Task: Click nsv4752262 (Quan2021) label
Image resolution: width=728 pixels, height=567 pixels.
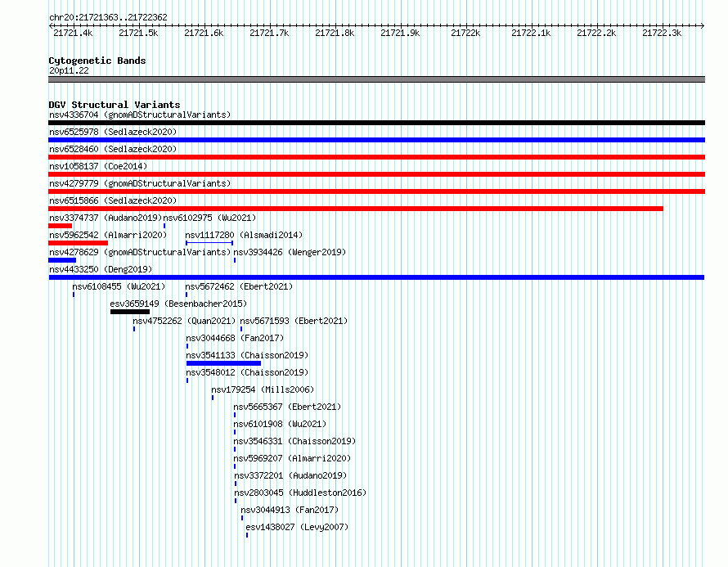Action: 184,321
